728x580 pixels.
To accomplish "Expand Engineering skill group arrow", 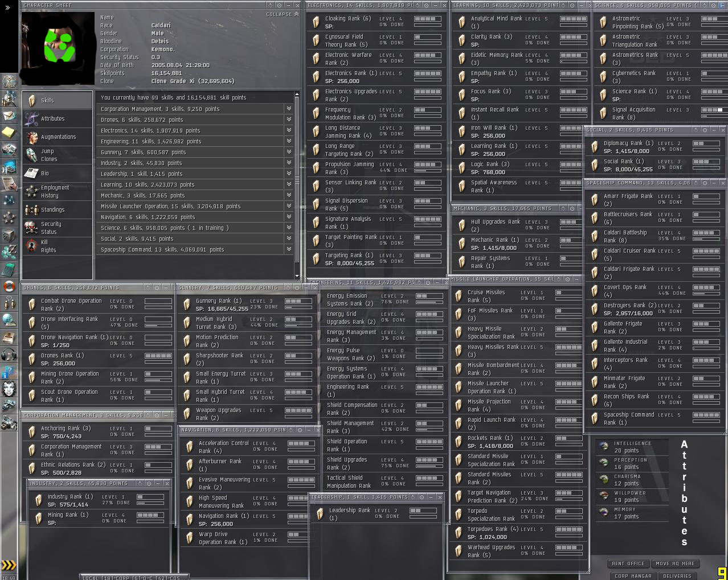I will pyautogui.click(x=289, y=141).
